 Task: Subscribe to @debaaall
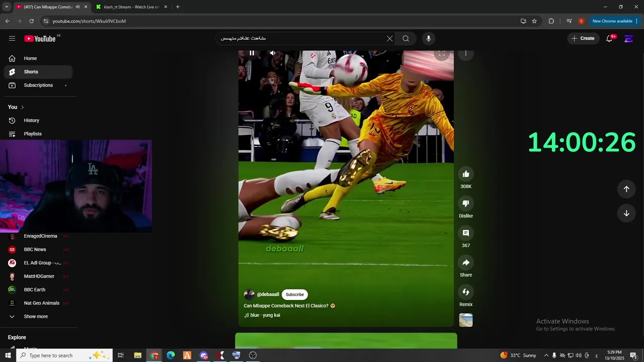[x=295, y=295]
